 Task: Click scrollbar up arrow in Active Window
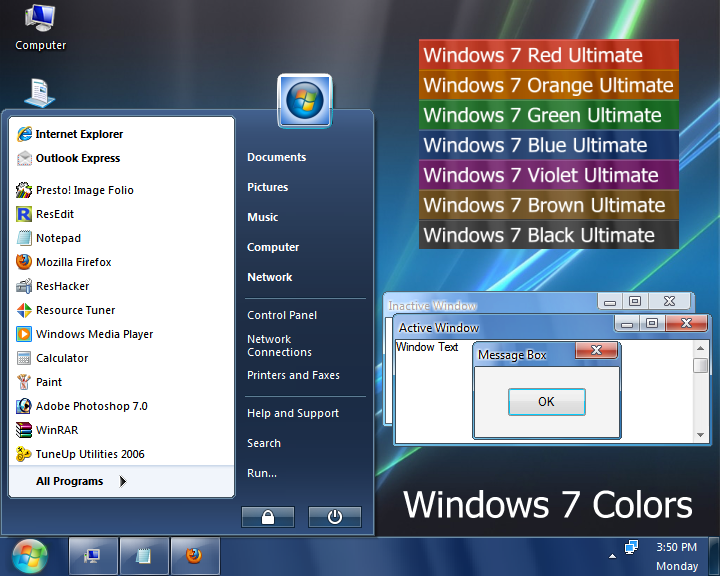point(700,348)
